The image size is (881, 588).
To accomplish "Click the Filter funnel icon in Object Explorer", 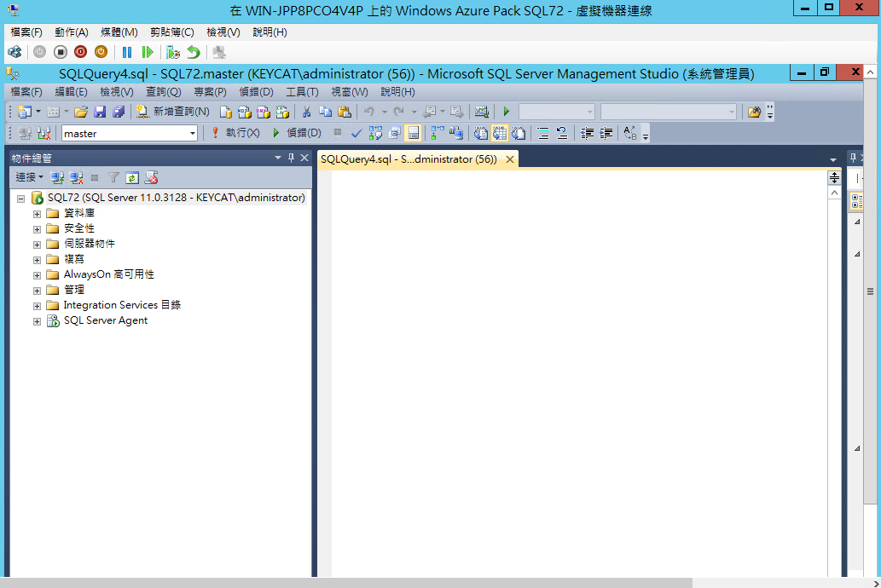I will (113, 178).
